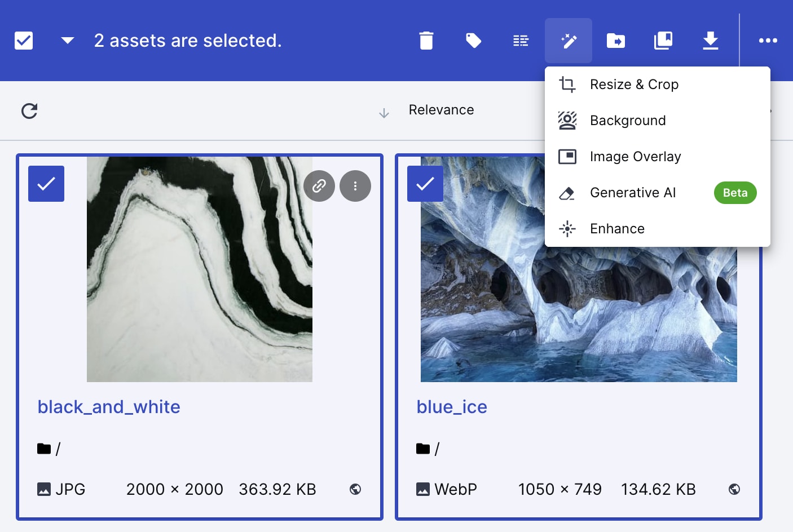The width and height of the screenshot is (793, 532).
Task: Click globe icon on blue_ice card
Action: pos(734,489)
